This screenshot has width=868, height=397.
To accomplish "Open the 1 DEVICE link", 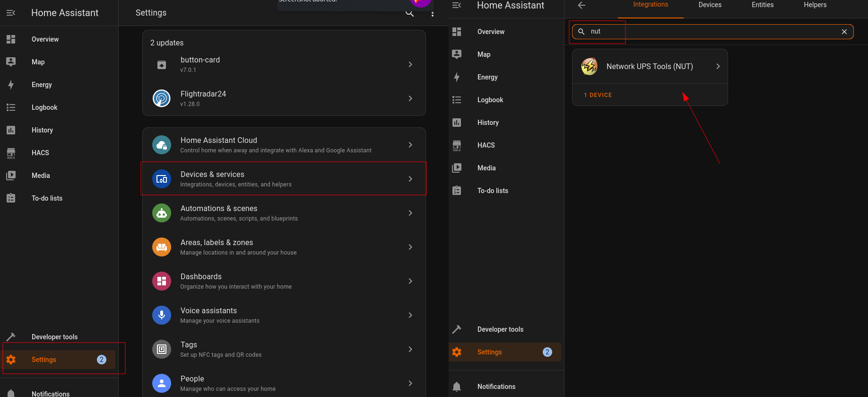I will (598, 95).
